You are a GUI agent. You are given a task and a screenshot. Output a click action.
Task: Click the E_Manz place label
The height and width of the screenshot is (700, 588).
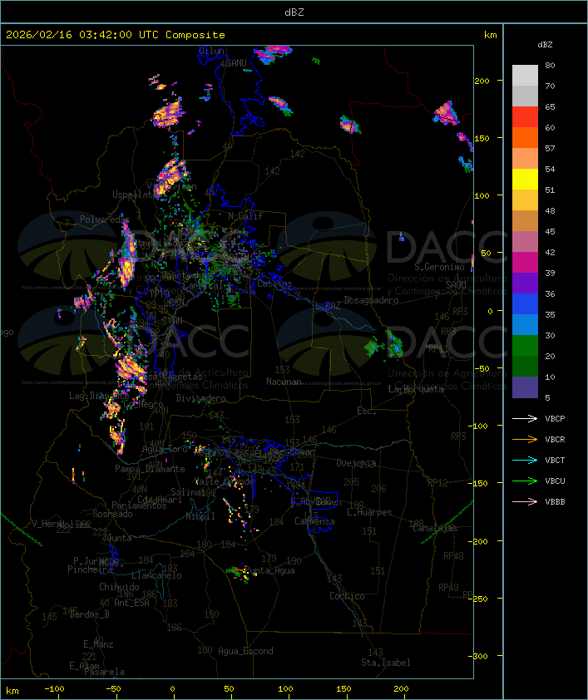click(x=98, y=644)
